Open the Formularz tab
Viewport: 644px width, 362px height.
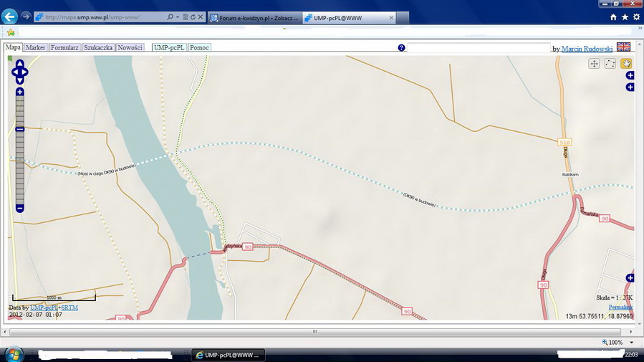[64, 47]
